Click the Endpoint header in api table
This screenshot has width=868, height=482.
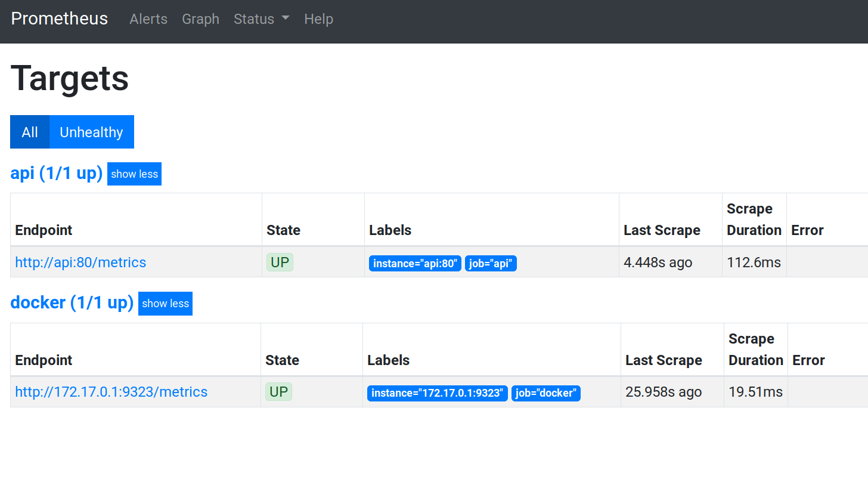(x=44, y=230)
